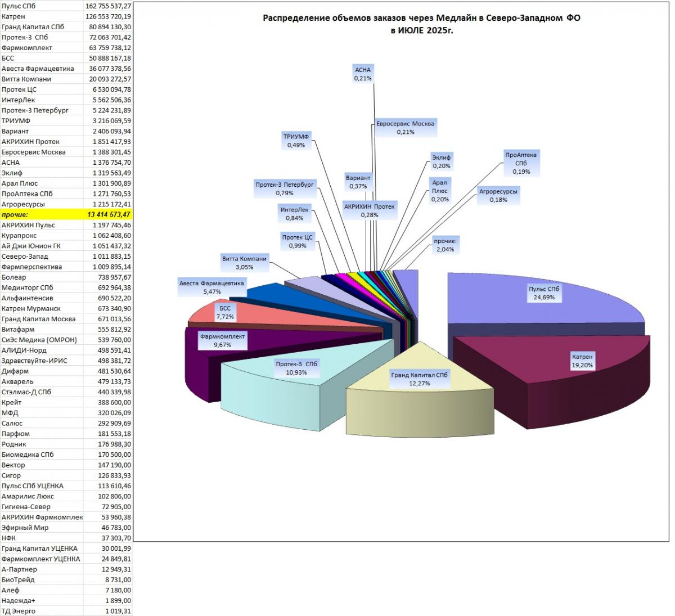Select the Вариант row label
The image size is (675, 616).
42,131
